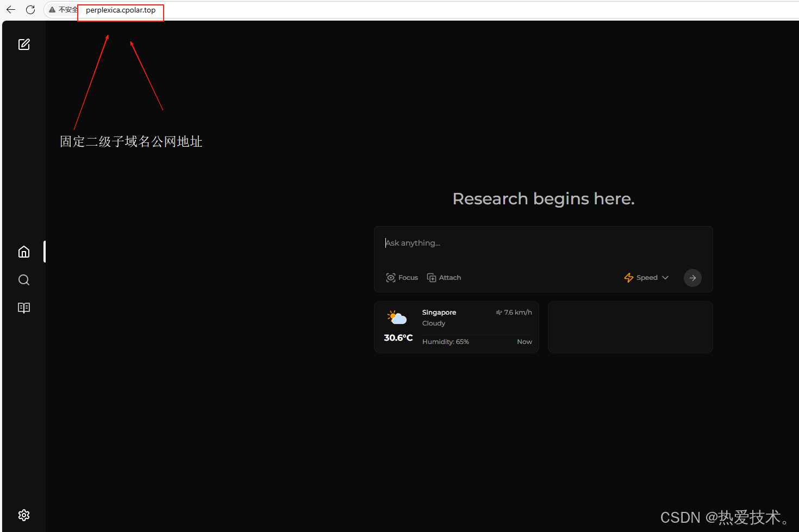Submit the query with the arrow button
799x532 pixels.
pos(692,278)
